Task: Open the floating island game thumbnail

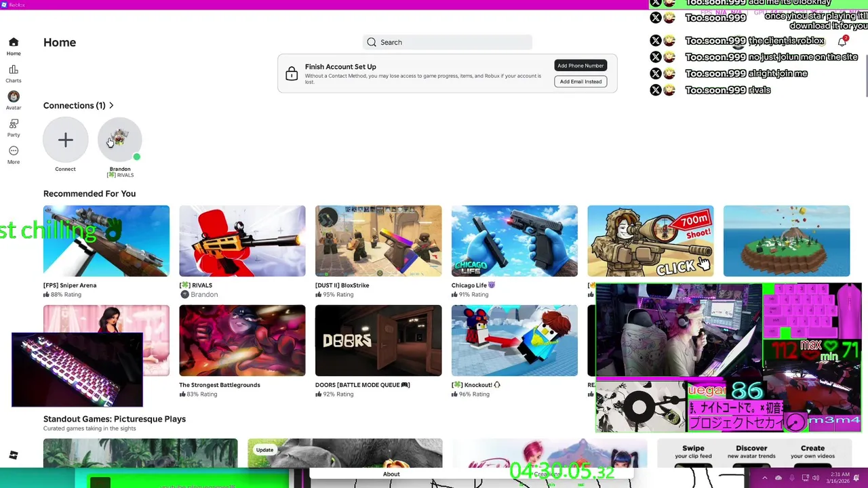Action: click(787, 241)
